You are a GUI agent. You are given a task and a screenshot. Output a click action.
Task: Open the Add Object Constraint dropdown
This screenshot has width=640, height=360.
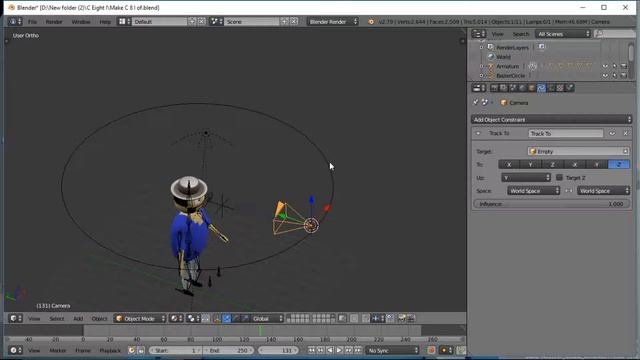[551, 120]
